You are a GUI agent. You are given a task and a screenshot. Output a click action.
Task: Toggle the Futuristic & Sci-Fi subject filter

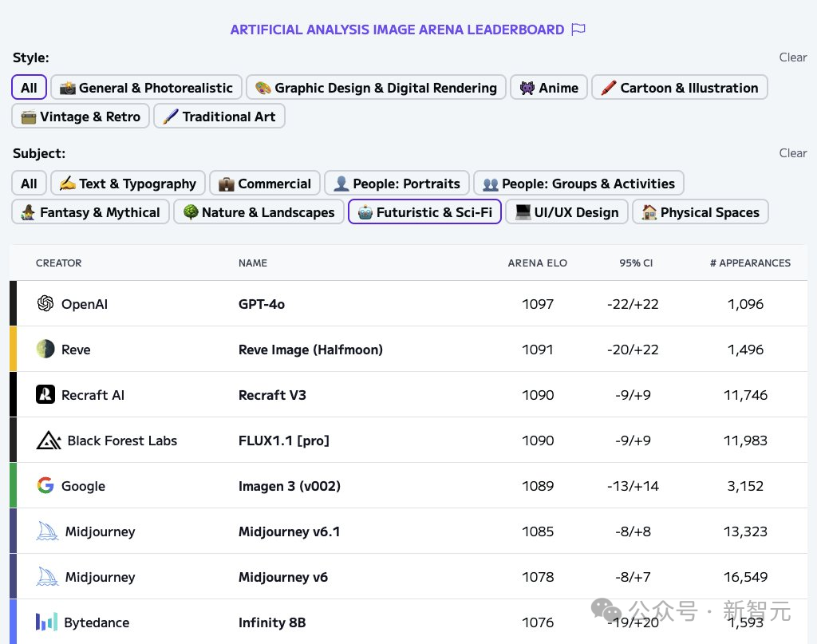click(424, 212)
